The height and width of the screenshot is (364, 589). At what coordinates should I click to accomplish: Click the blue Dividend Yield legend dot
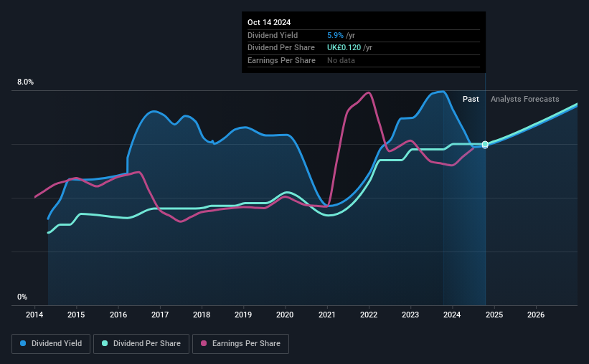pos(23,343)
